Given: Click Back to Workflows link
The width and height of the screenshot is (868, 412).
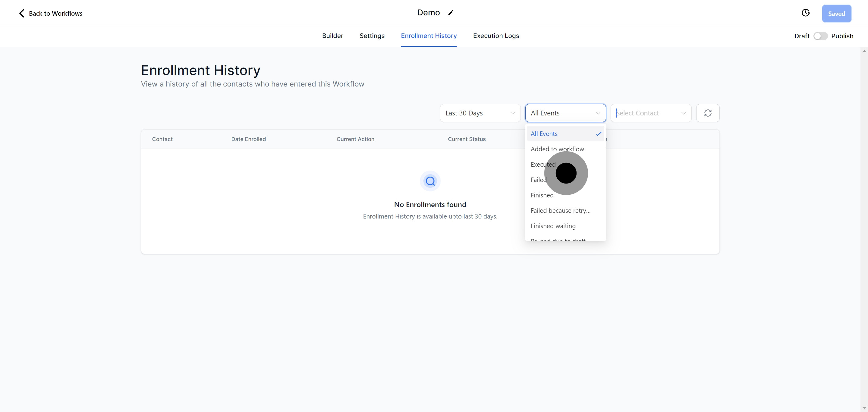Looking at the screenshot, I should click(55, 14).
